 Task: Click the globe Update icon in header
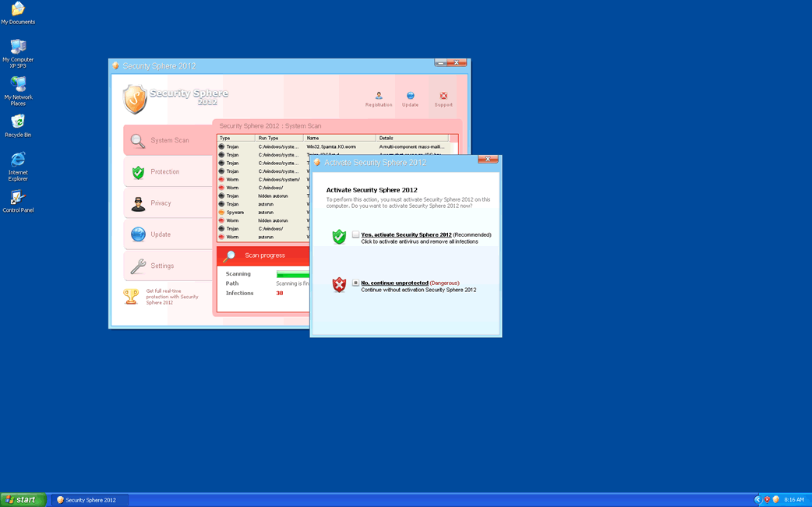point(410,96)
